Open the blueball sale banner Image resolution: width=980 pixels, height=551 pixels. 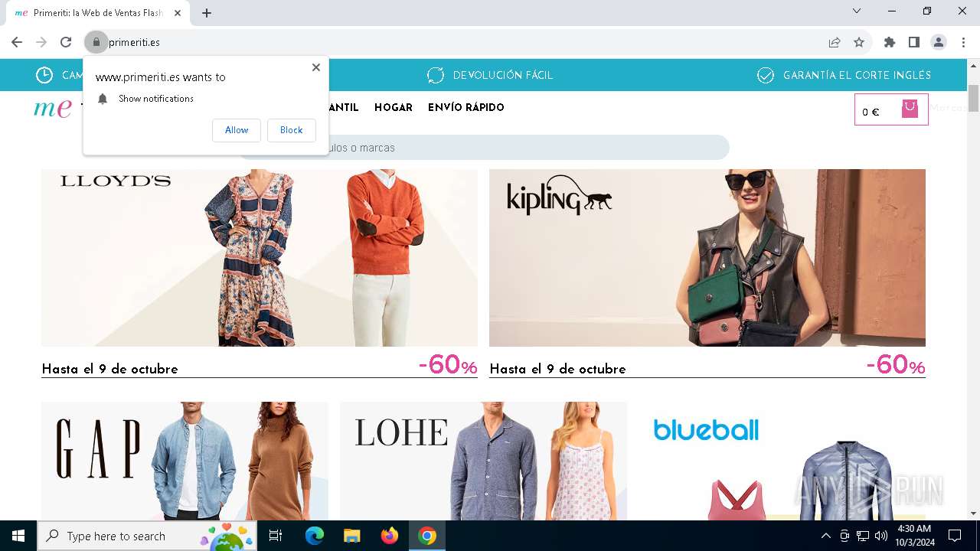click(x=782, y=461)
